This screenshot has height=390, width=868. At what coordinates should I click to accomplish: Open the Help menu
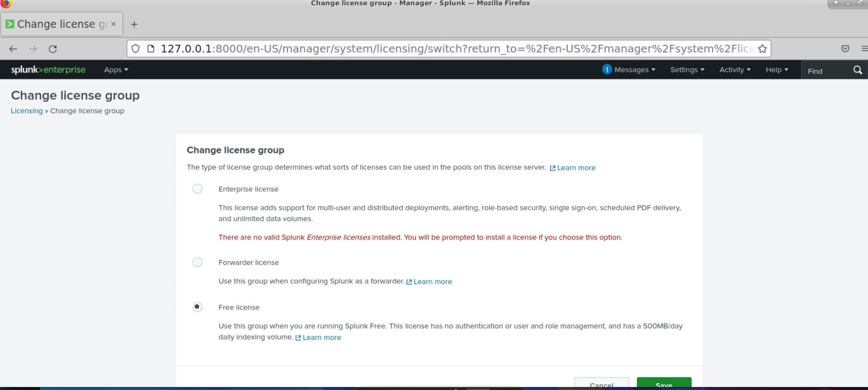(x=776, y=70)
